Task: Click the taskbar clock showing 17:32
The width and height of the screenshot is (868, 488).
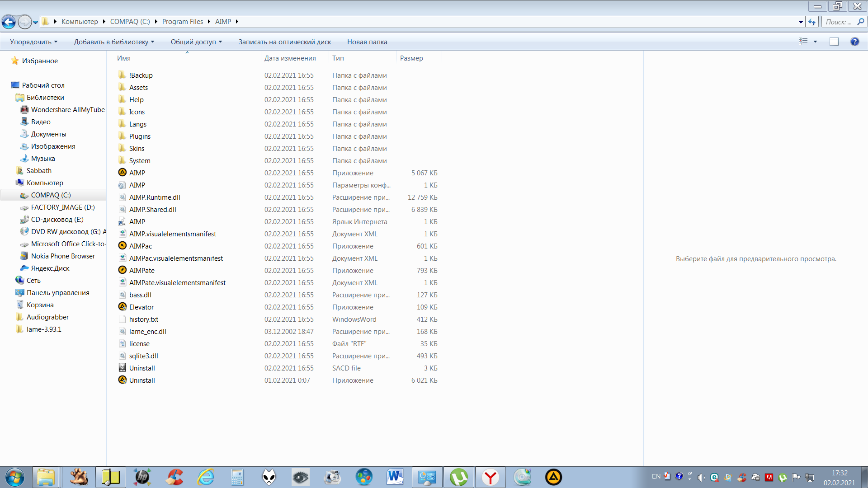Action: point(839,473)
